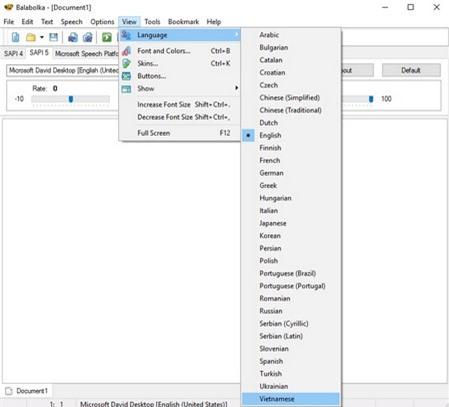The height and width of the screenshot is (407, 449).
Task: Select Arabic language
Action: [x=290, y=35]
